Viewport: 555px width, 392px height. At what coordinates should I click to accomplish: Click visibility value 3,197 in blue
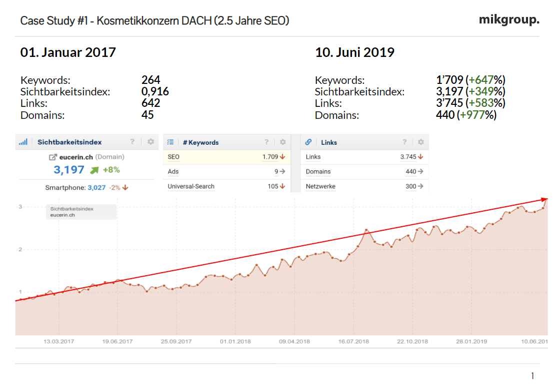[x=69, y=170]
